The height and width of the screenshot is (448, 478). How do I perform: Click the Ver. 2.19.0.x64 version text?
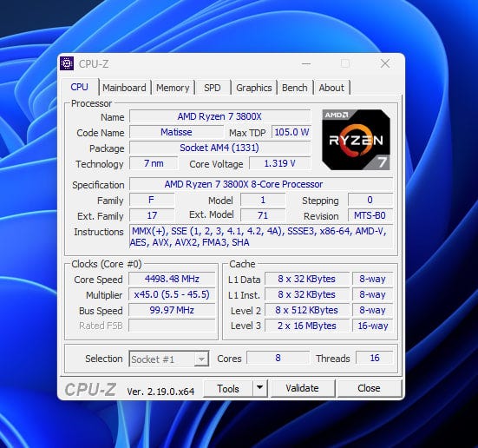tap(160, 392)
